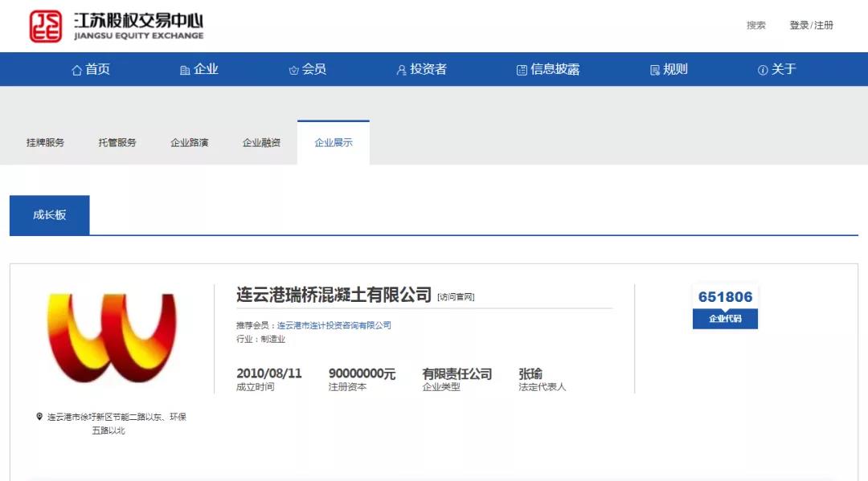Select the 成长板 board tab

(49, 215)
